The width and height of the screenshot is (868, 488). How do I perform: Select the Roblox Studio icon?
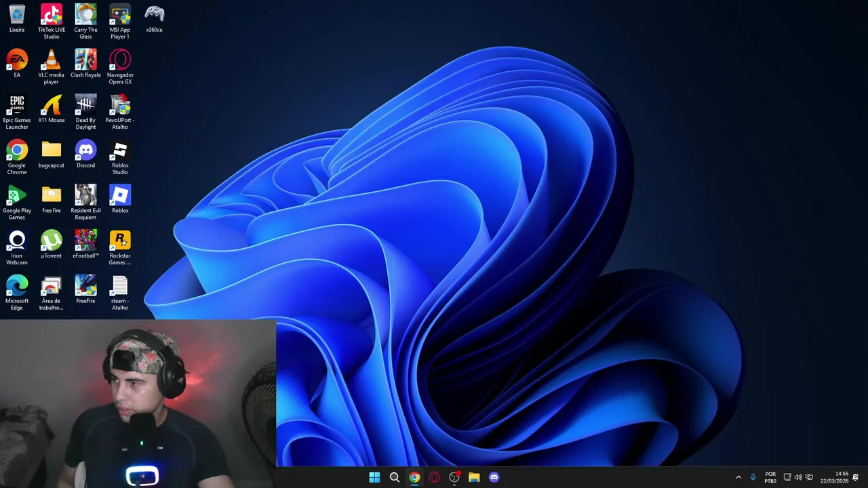click(120, 157)
